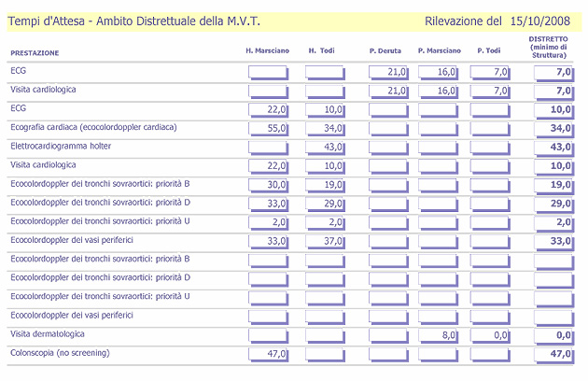Click P. Marsciano field for Visita dermatologica
Viewport: 588px width, 381px height.
coord(438,334)
